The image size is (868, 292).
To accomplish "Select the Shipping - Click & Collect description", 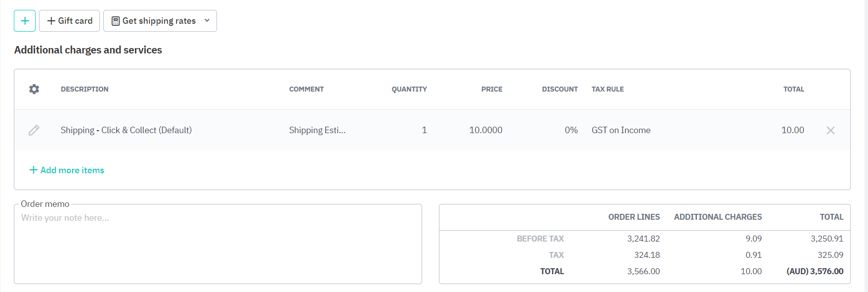I will click(126, 130).
